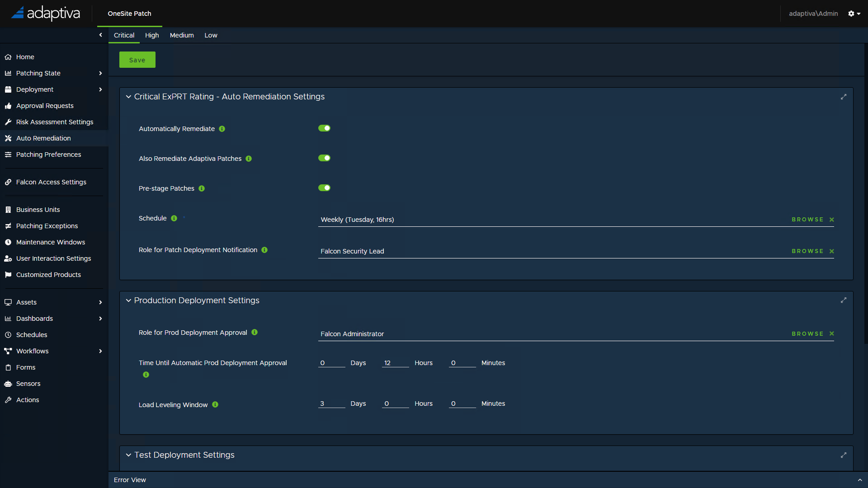Toggle Automatically Remediate switch off
This screenshot has height=488, width=868.
[324, 128]
